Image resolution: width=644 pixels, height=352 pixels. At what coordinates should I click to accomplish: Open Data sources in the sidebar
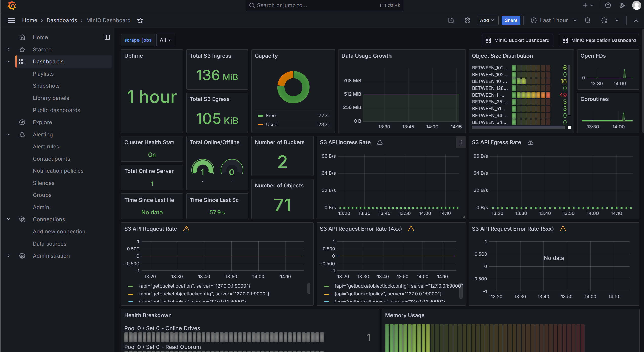point(50,244)
